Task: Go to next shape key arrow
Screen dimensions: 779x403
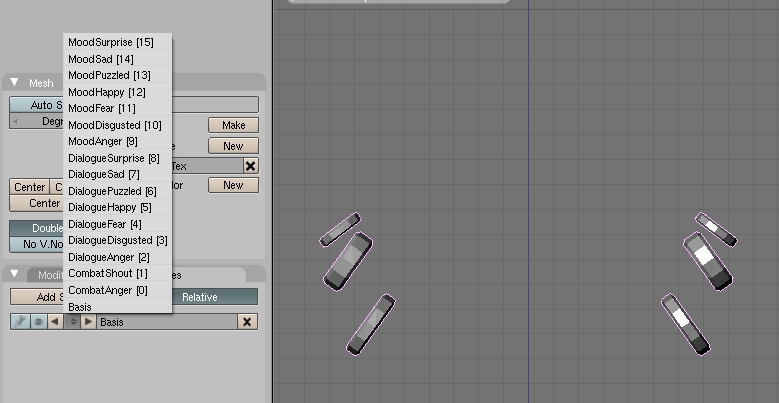Action: [x=88, y=322]
